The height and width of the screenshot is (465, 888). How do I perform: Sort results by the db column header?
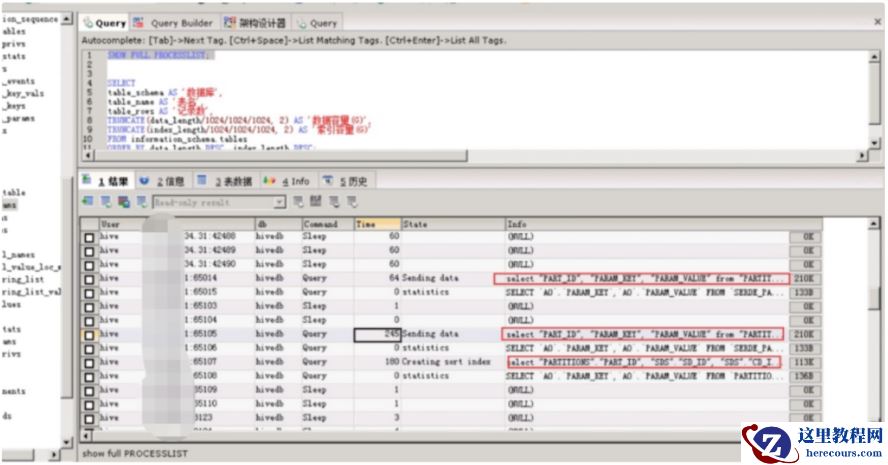[x=278, y=224]
